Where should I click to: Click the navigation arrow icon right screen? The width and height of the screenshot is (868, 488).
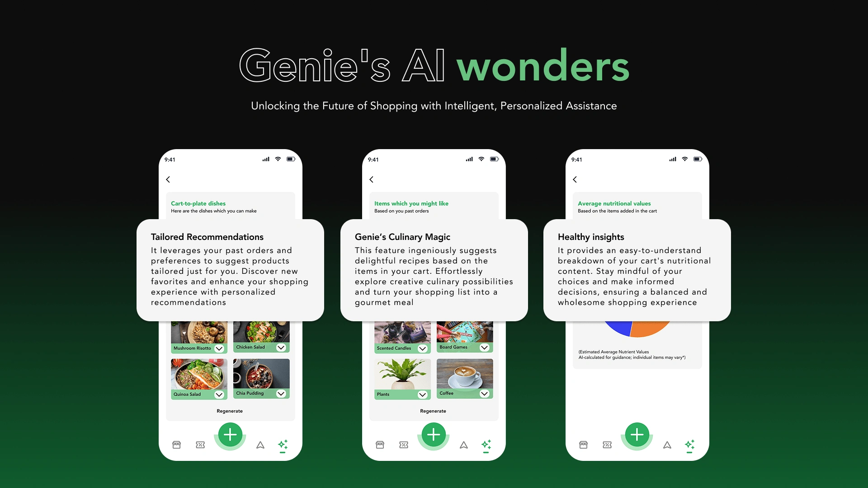click(x=668, y=445)
